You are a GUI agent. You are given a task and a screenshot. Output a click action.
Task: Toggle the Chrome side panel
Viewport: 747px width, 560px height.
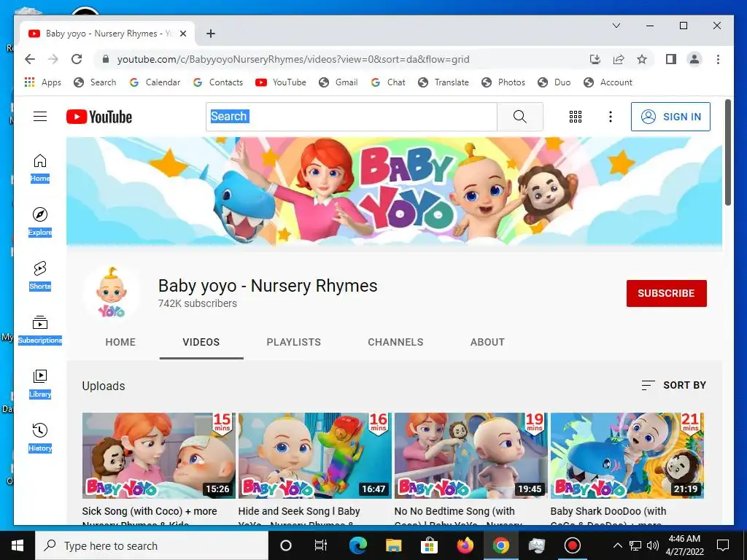point(671,59)
